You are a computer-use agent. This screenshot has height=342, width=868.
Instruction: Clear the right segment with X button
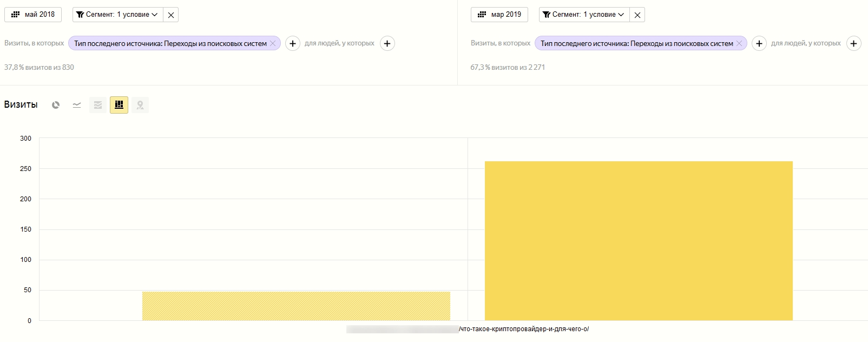tap(637, 15)
